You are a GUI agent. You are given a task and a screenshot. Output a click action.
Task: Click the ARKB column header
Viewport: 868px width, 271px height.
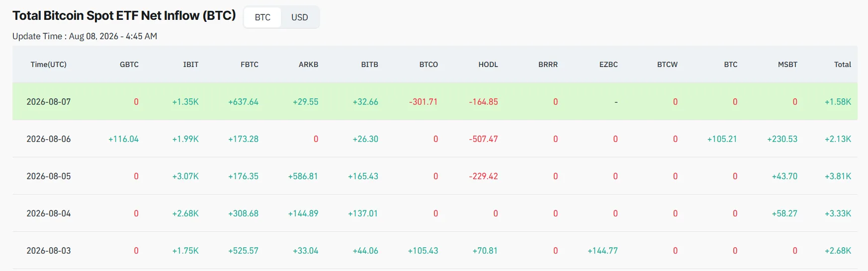tap(309, 65)
